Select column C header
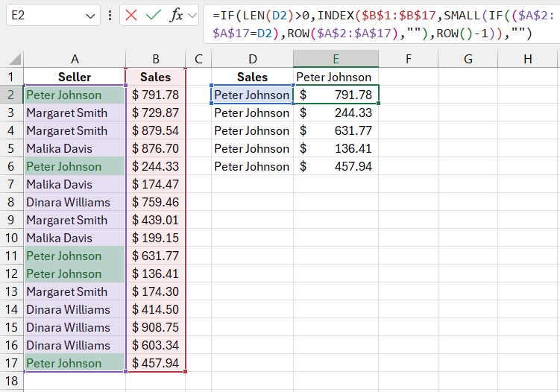The image size is (560, 392). [198, 59]
